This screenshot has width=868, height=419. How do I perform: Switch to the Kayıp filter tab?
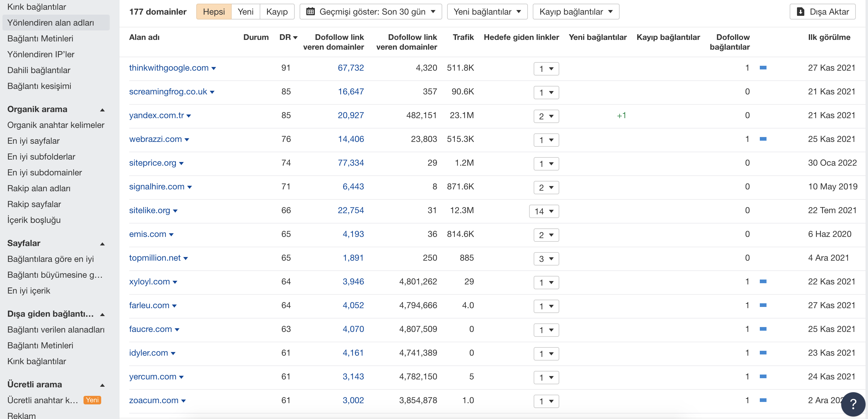(277, 12)
